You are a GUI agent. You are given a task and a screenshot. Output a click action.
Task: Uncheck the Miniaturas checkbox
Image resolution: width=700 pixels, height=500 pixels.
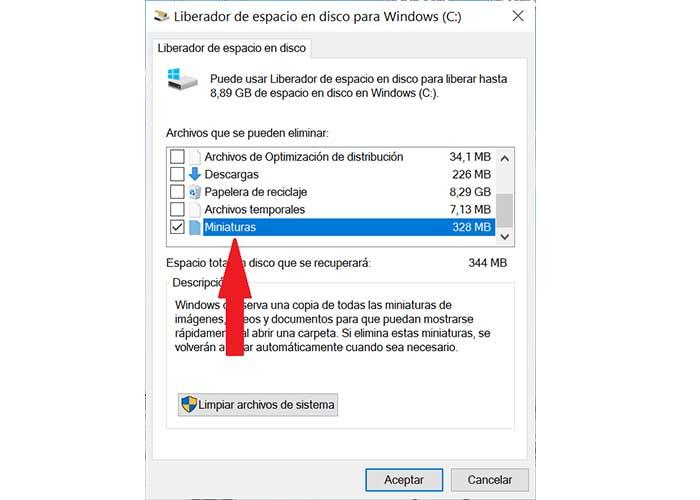click(177, 227)
